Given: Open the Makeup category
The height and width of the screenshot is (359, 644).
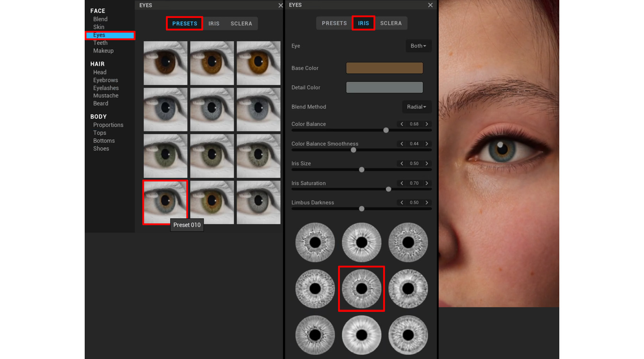Looking at the screenshot, I should tap(103, 51).
